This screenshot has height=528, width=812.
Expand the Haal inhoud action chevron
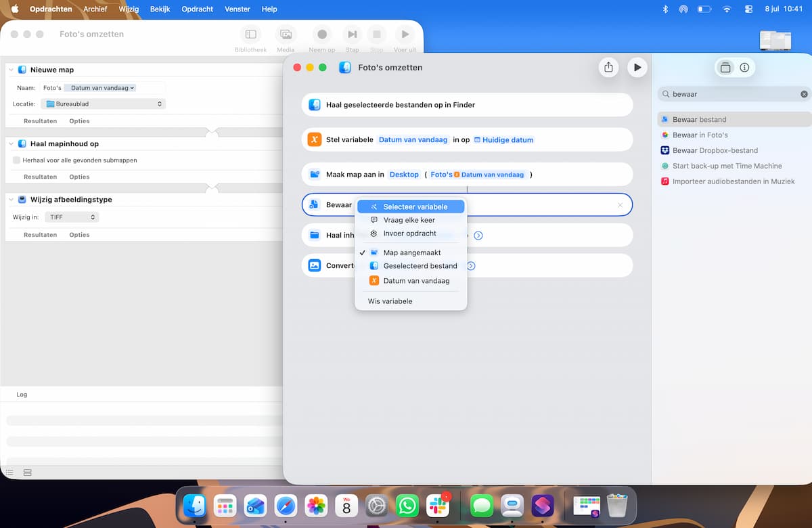point(478,236)
